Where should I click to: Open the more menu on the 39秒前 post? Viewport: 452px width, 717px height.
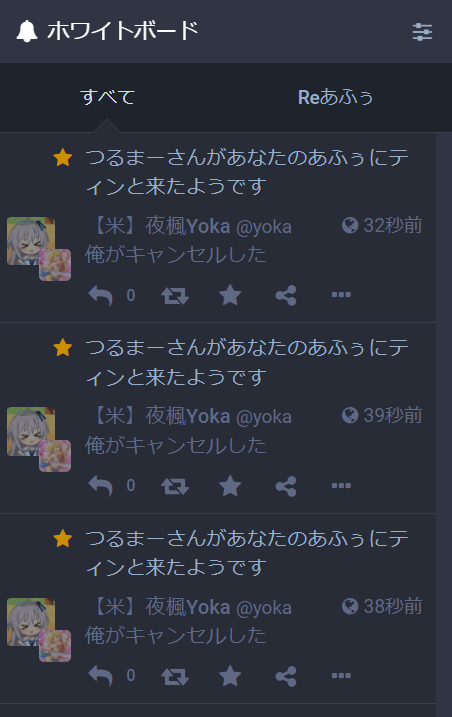(x=341, y=486)
